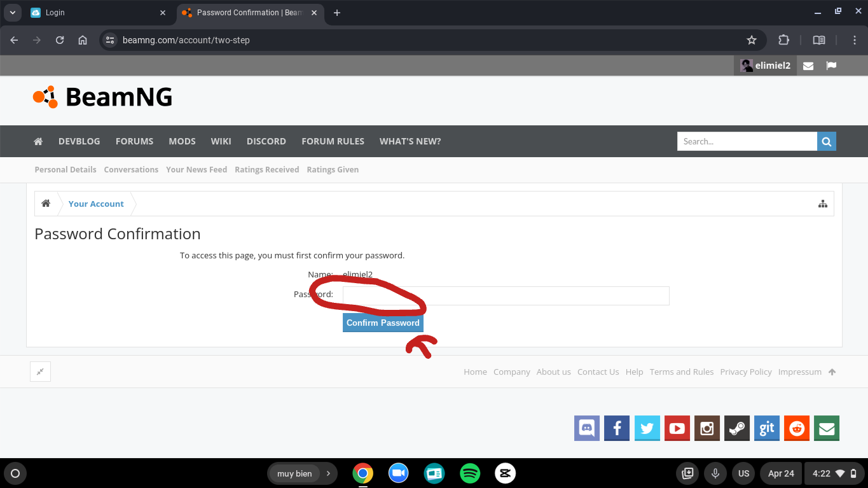Open Your News Feed link
868x488 pixels.
[x=196, y=169]
